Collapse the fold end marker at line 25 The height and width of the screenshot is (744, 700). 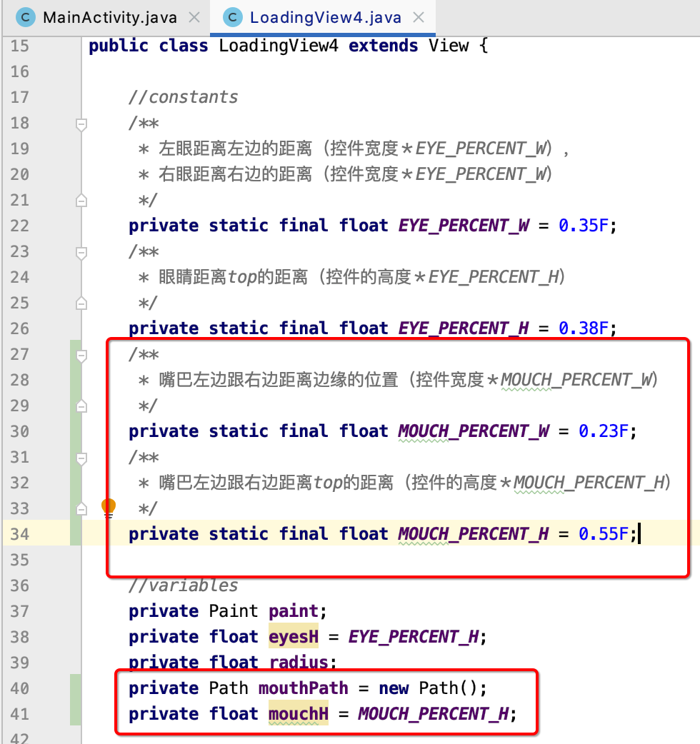[81, 303]
